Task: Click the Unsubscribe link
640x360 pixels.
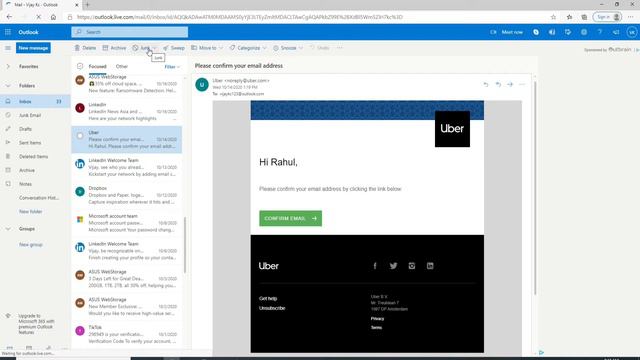Action: [272, 308]
